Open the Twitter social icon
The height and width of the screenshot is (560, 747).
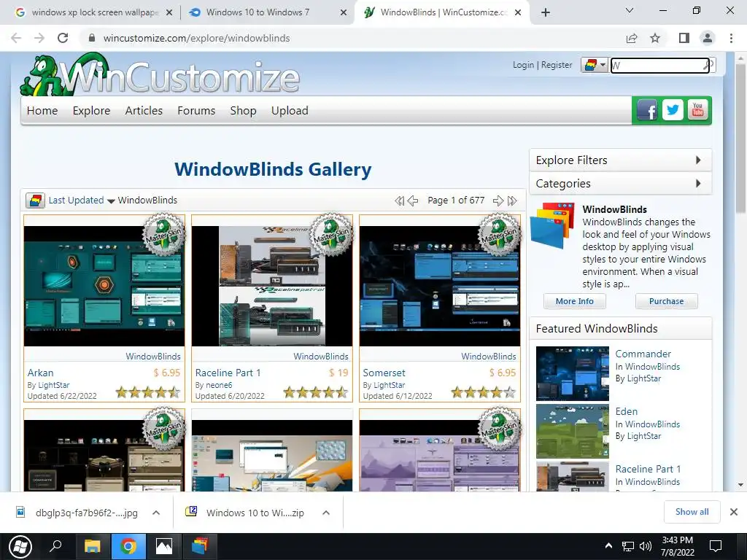coord(672,111)
